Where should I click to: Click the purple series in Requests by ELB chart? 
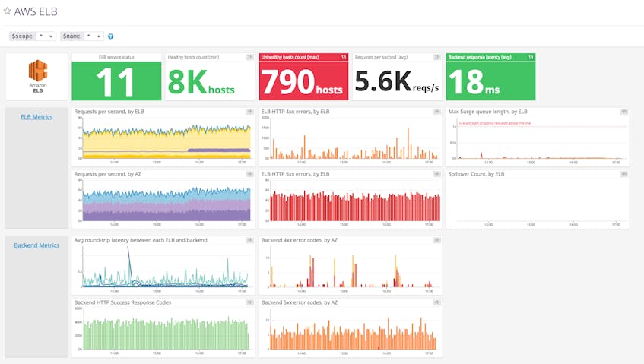219,150
